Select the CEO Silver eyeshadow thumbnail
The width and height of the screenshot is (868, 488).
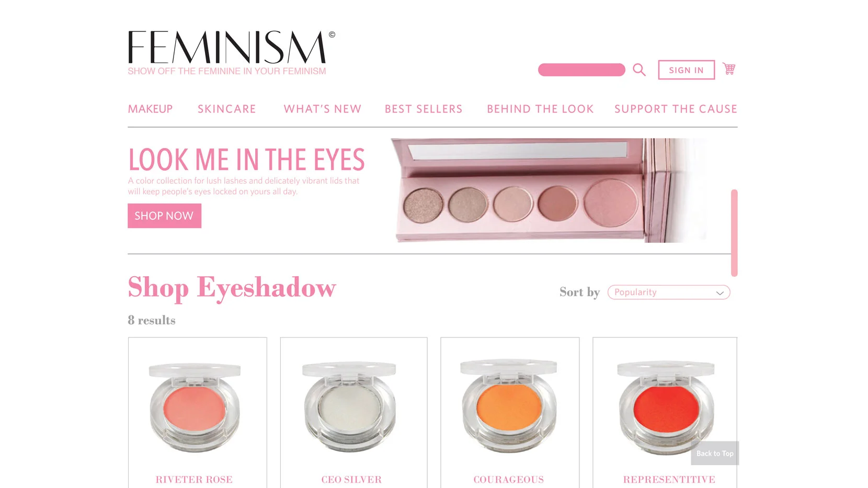click(x=350, y=407)
